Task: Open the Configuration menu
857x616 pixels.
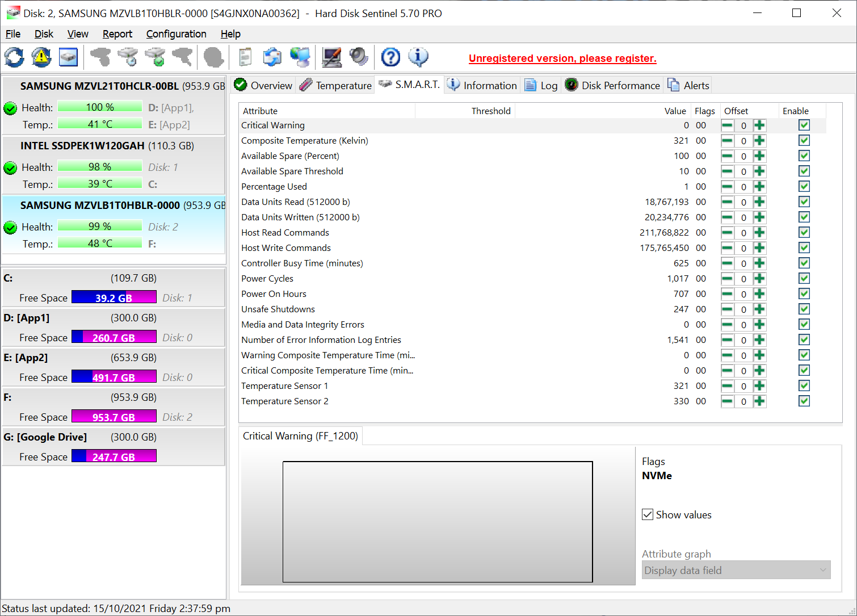Action: coord(177,34)
